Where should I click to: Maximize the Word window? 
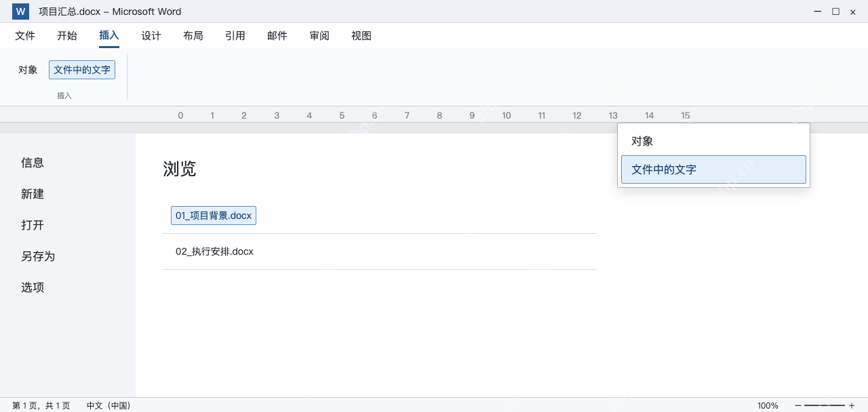(835, 12)
